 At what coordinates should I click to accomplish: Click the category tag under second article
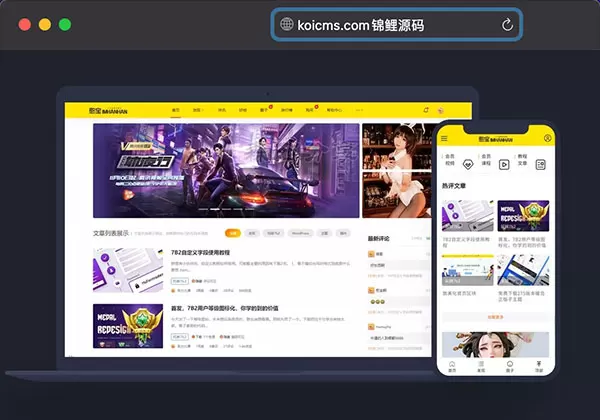tap(179, 337)
